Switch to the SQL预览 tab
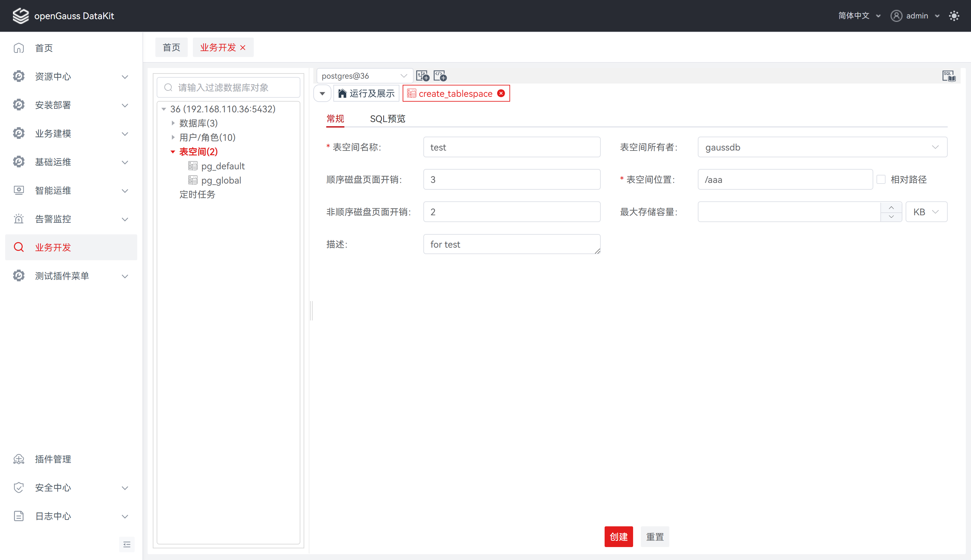This screenshot has width=971, height=560. [388, 118]
